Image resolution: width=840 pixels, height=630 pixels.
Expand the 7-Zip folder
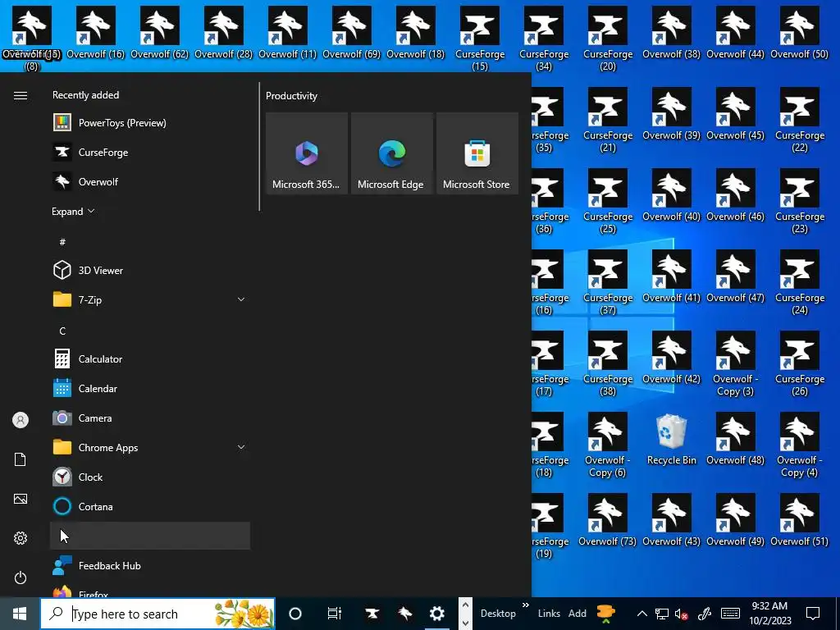pyautogui.click(x=150, y=299)
